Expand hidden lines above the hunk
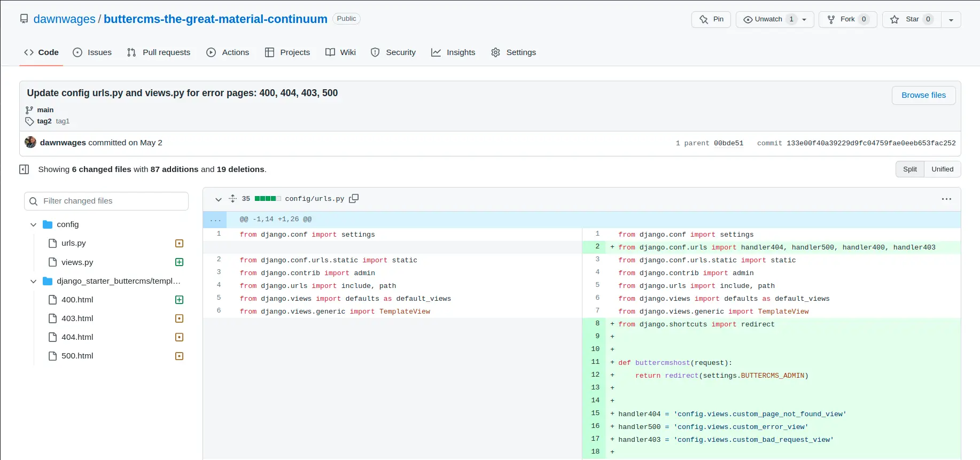The image size is (980, 460). (215, 220)
